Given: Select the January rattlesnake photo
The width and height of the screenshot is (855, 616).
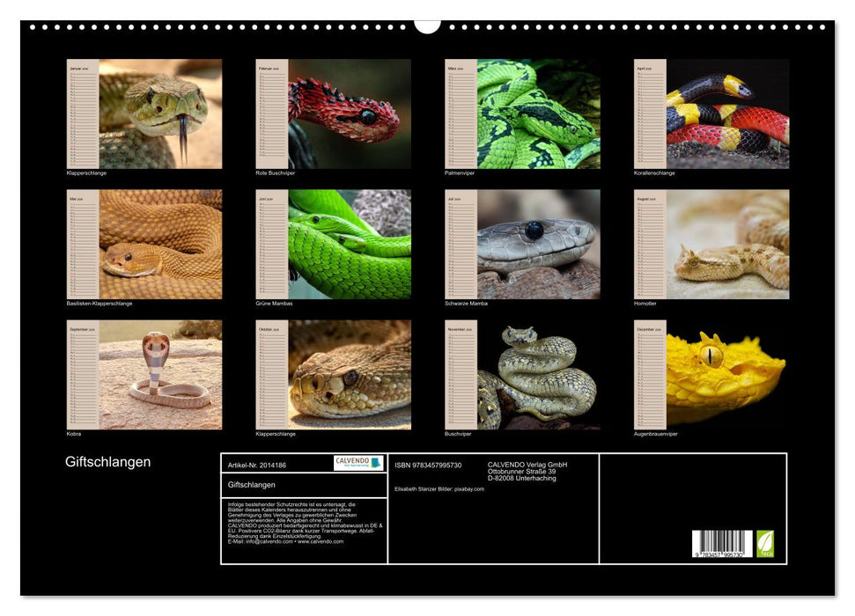Looking at the screenshot, I should (159, 114).
